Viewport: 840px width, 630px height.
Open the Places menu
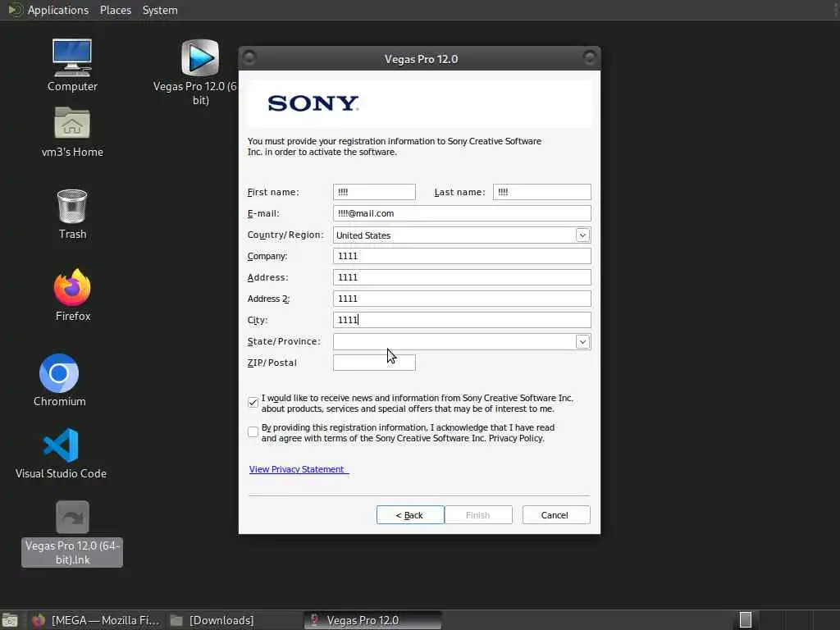click(116, 10)
